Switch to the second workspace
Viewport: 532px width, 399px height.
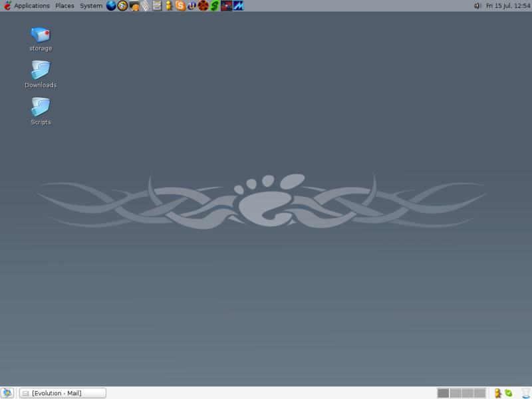pos(456,393)
